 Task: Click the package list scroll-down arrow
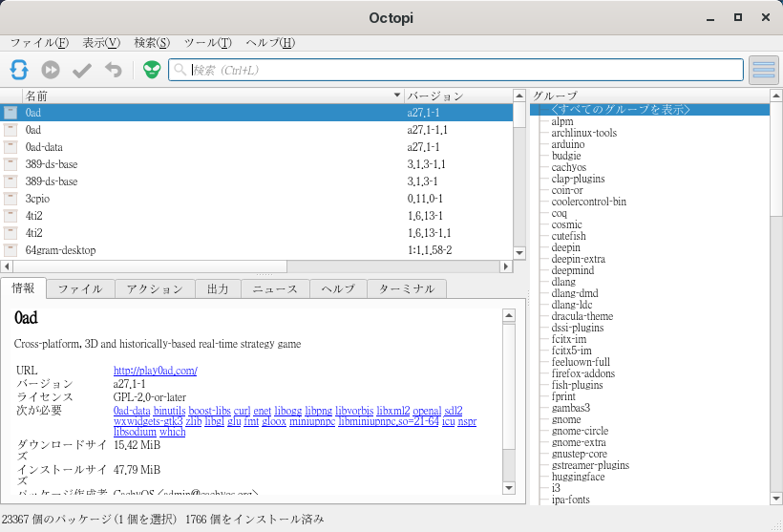(519, 253)
